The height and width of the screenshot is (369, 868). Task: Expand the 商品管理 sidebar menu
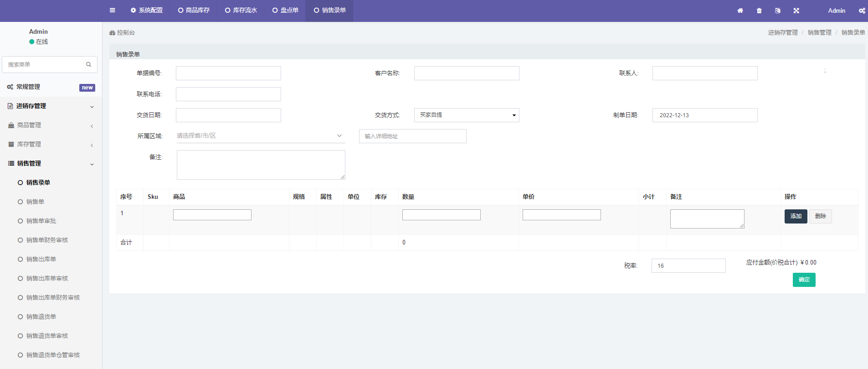point(51,125)
